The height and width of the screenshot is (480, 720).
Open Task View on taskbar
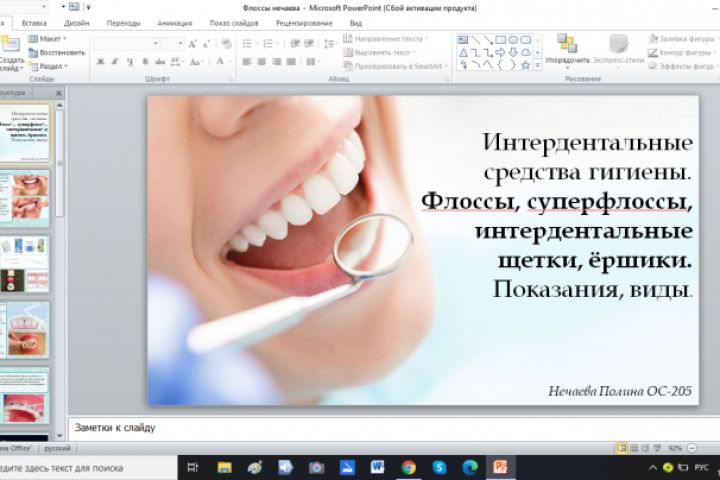(193, 468)
